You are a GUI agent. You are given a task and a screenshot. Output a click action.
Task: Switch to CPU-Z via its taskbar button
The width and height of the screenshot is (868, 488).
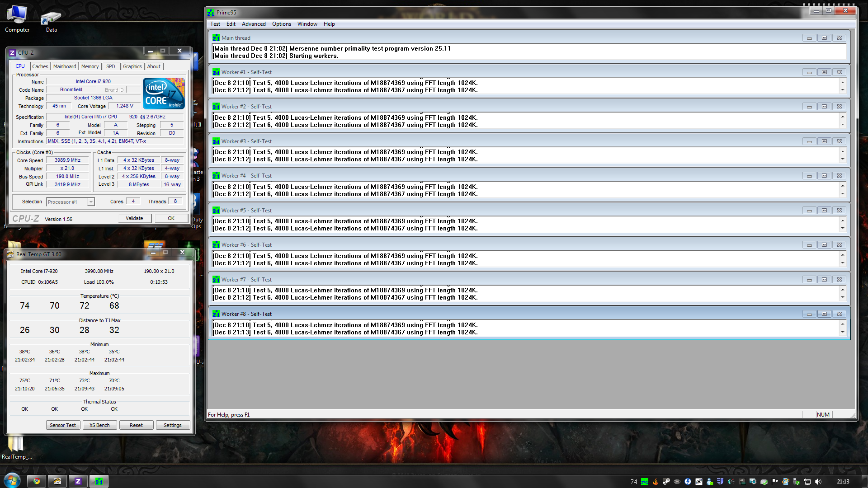78,481
